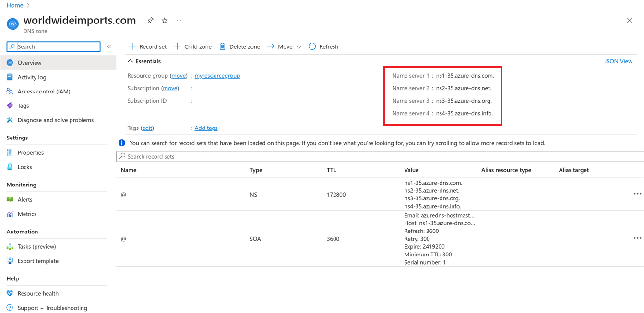Viewport: 644px width, 313px height.
Task: Collapse the left navigation sidebar
Action: click(x=109, y=46)
